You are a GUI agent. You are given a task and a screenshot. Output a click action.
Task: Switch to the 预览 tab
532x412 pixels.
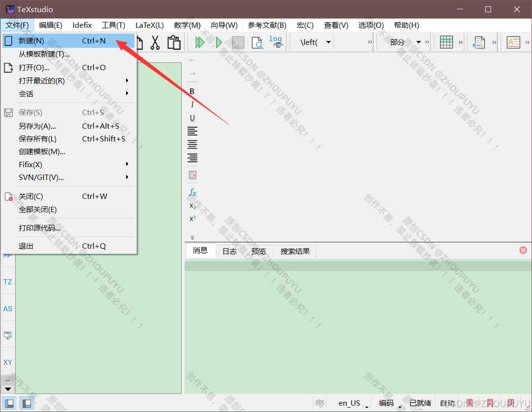point(259,251)
